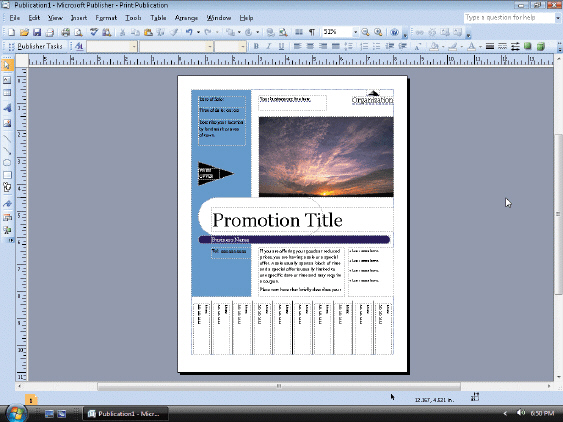Click the horizontal scrollbar thumb
563x422 pixels.
point(279,386)
